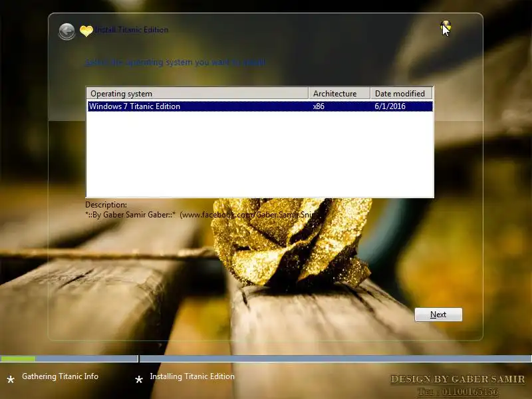This screenshot has width=532, height=399.
Task: Click the Install Titanic Edition title text
Action: [131, 30]
